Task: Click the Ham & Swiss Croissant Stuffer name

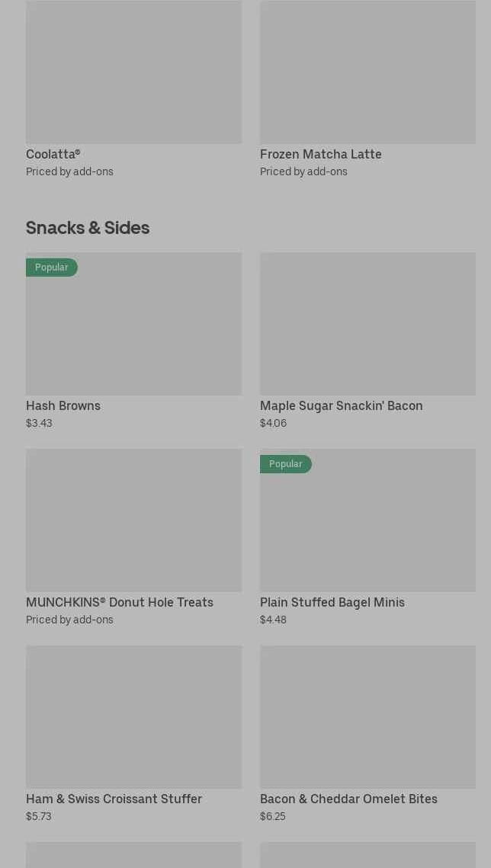Action: [114, 799]
